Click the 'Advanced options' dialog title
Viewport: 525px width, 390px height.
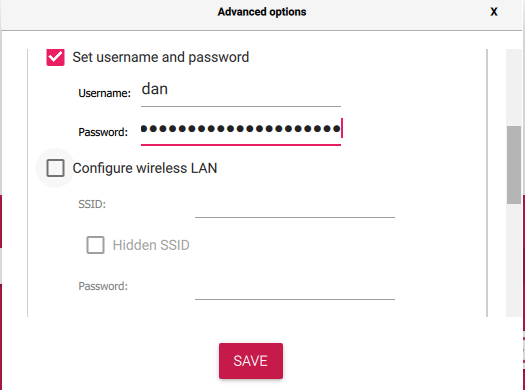pos(262,12)
